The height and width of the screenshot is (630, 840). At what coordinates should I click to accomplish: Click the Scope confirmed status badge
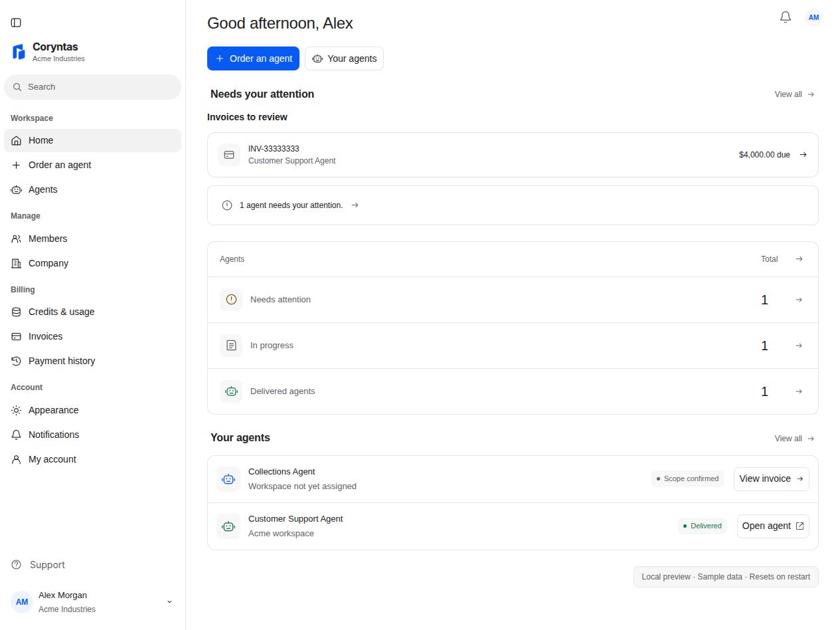tap(687, 479)
